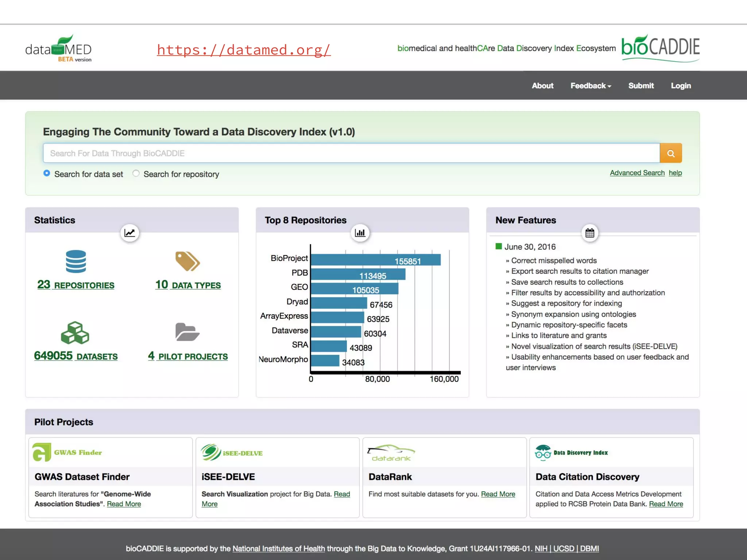Click the orange search magnifier button
747x560 pixels.
click(x=670, y=153)
